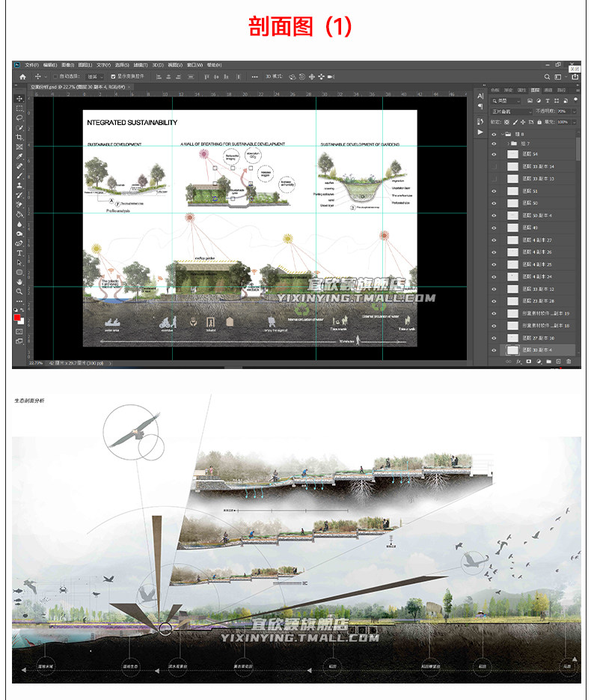Select the Eraser tool
This screenshot has height=700, width=591.
coord(19,205)
